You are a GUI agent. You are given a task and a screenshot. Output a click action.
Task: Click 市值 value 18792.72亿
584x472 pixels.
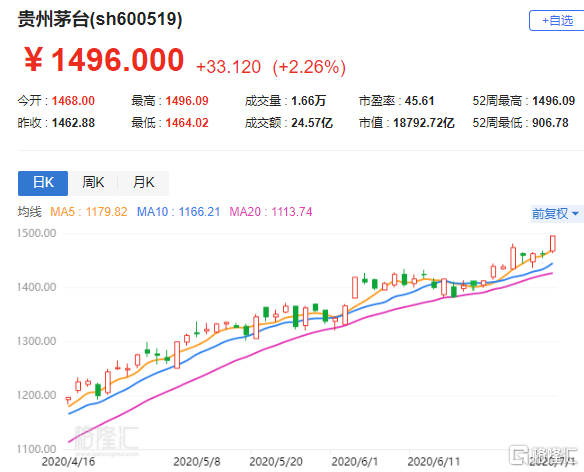click(x=424, y=123)
